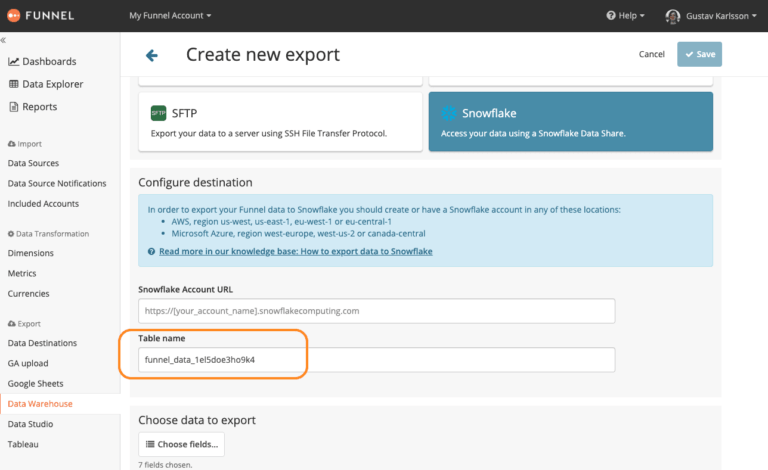Click the list icon on Choose fields
The height and width of the screenshot is (470, 768).
pos(150,444)
